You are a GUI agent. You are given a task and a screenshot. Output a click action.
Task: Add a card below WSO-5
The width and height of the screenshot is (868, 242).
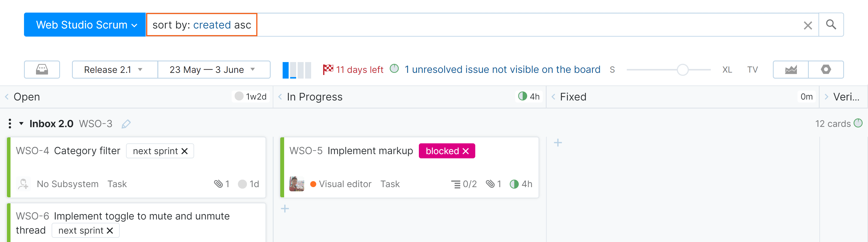tap(285, 209)
